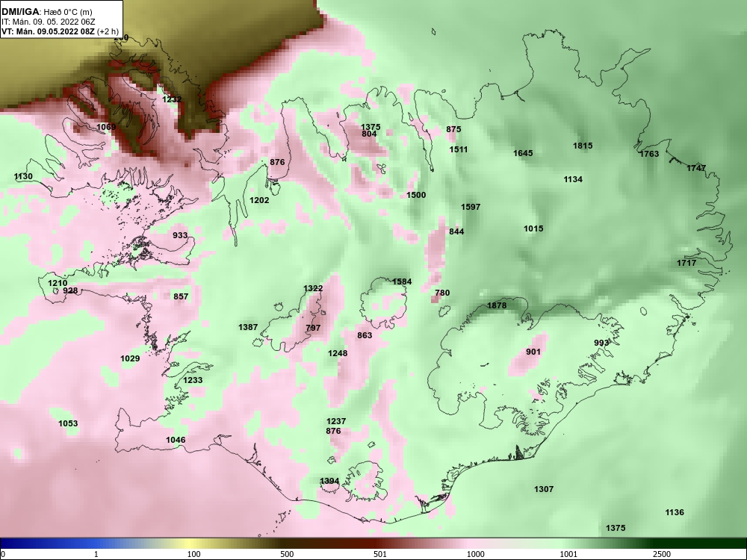Select the value 1029
Image resolution: width=747 pixels, height=560 pixels.
coord(130,358)
